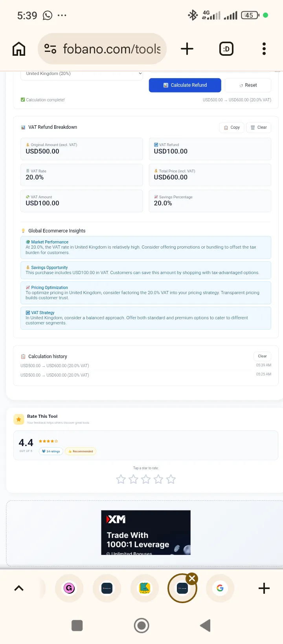Image resolution: width=283 pixels, height=644 pixels.
Task: Switch to the first dark-icon tab
Action: pos(107,588)
